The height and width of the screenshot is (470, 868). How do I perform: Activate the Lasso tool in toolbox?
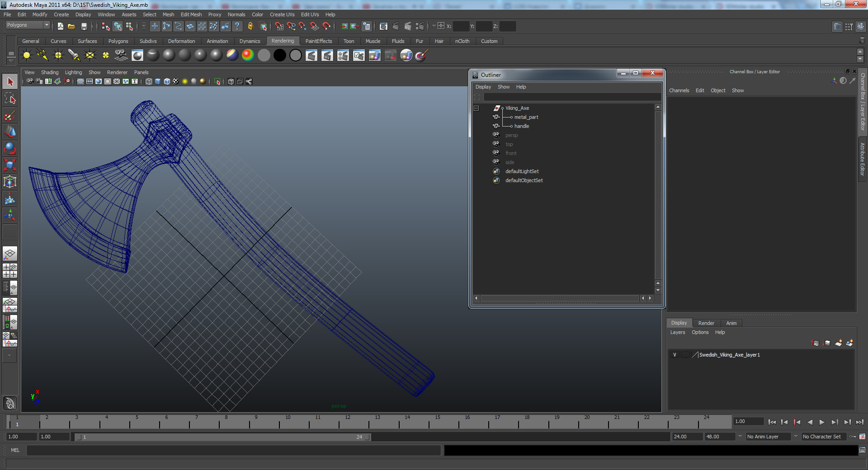[10, 99]
